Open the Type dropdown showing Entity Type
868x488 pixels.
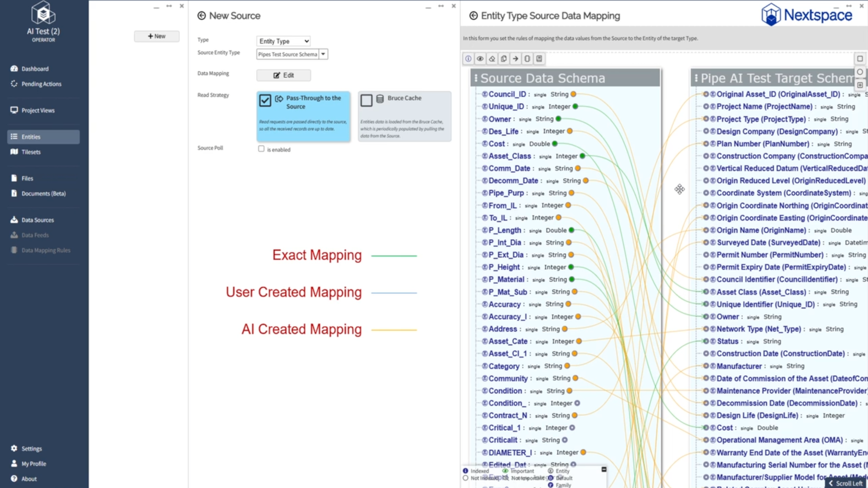point(283,41)
